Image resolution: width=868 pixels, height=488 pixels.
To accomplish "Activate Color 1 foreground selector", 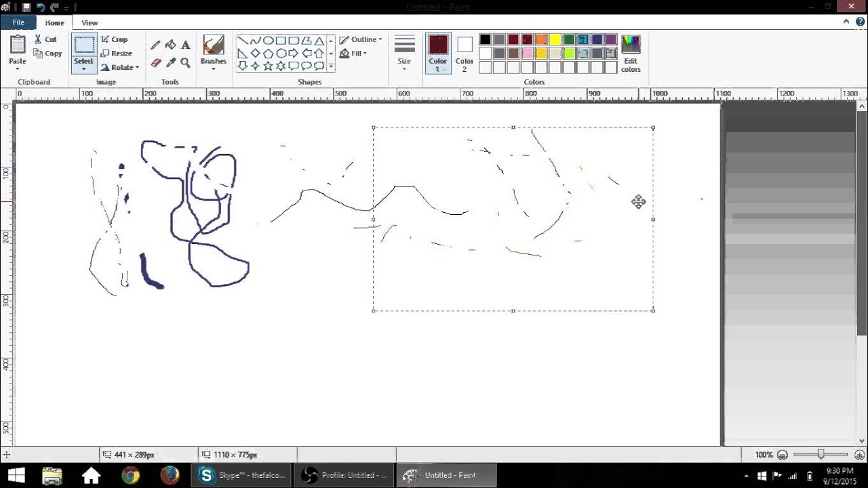I will click(x=437, y=54).
